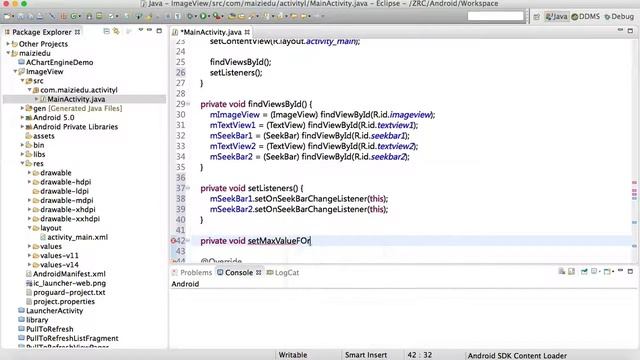The width and height of the screenshot is (640, 360).
Task: Open dropdown arrow next to Run icon
Action: click(x=209, y=16)
